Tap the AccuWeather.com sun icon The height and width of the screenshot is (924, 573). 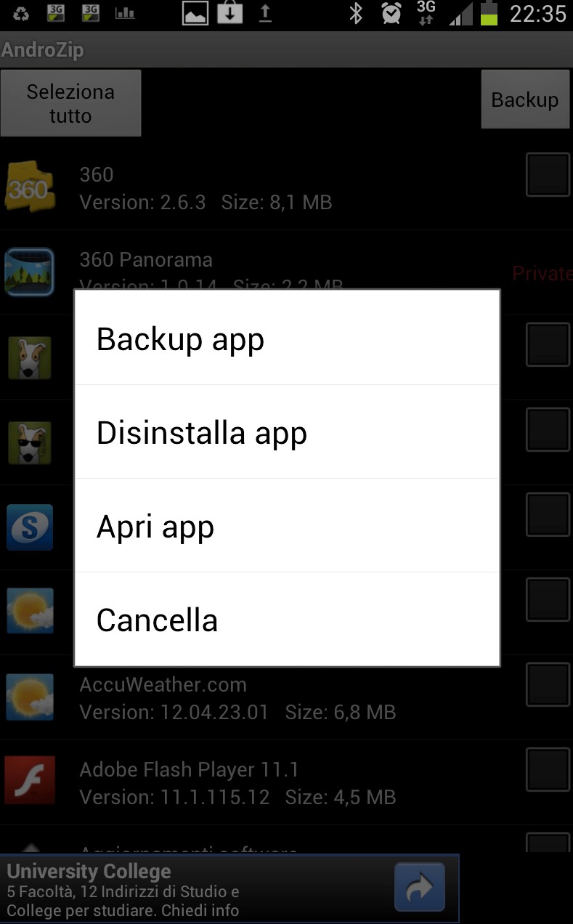click(x=30, y=697)
